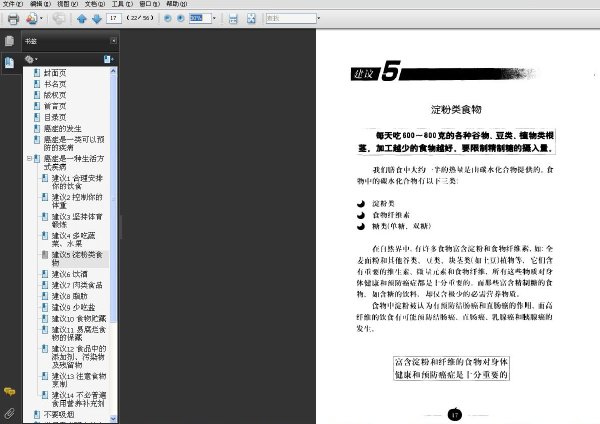The image size is (600, 424).
Task: Select bookmark 建议6 饮酒
Action: pyautogui.click(x=70, y=274)
